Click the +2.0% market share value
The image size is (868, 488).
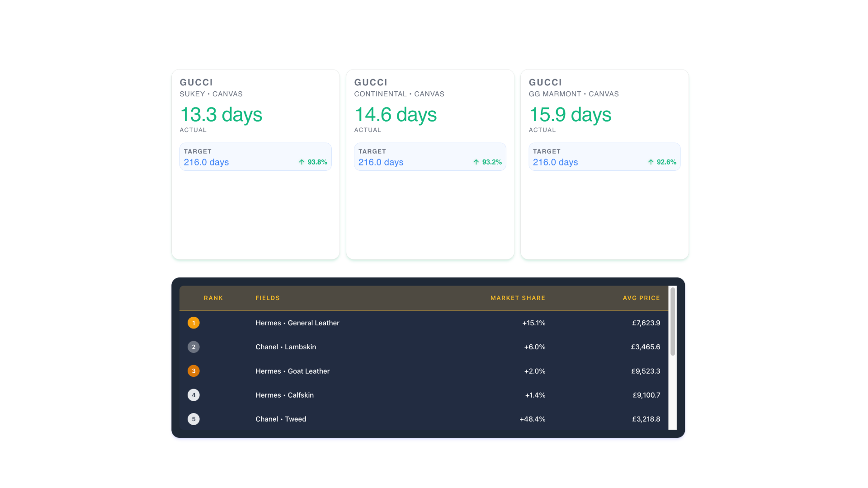(535, 371)
